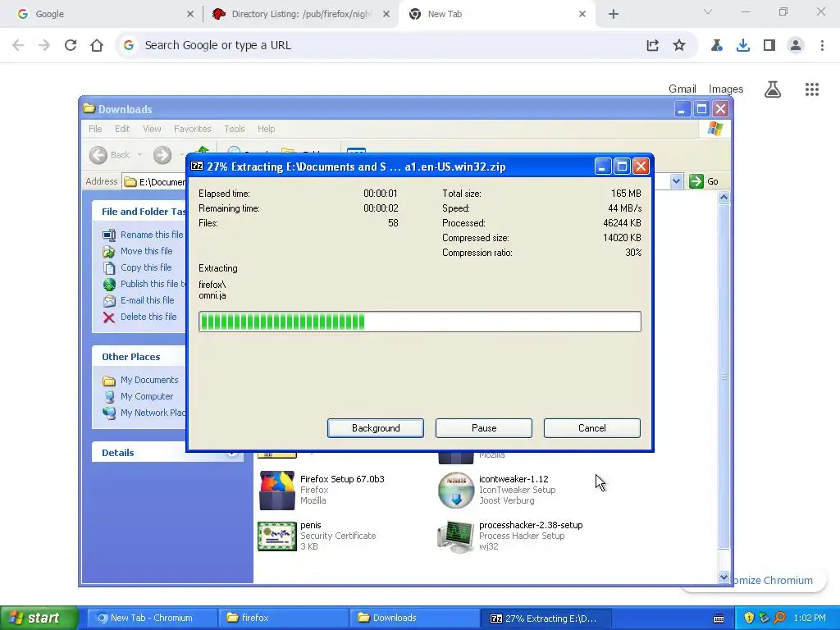The width and height of the screenshot is (840, 630).
Task: Open View menu in Downloads window
Action: 152,129
